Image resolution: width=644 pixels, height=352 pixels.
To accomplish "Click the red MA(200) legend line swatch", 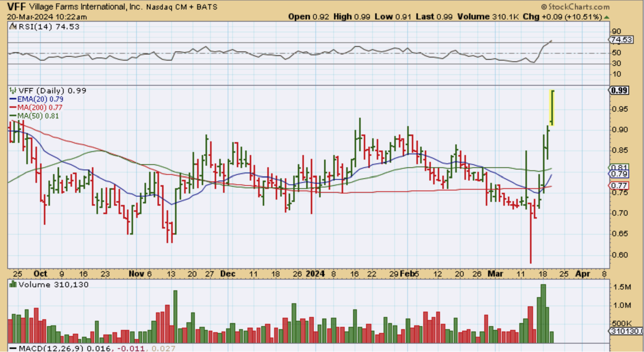I will (13, 107).
